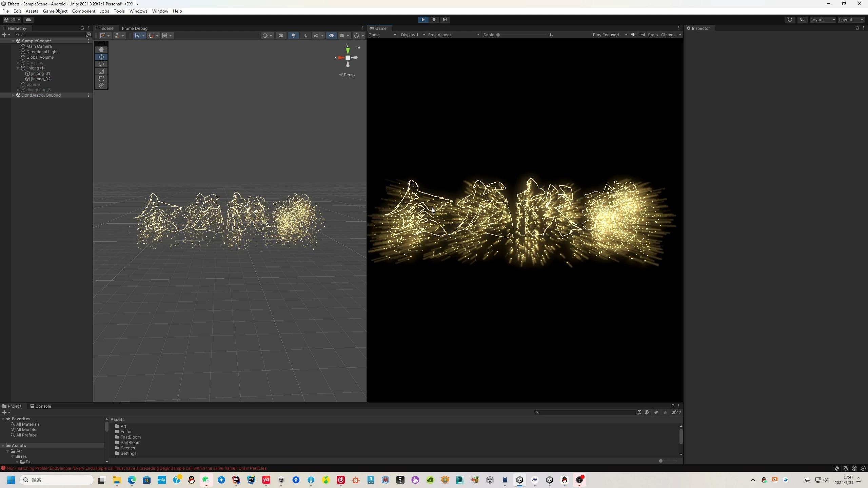Open Gizmos dropdown arrow in Game view
The height and width of the screenshot is (488, 868).
click(x=680, y=35)
